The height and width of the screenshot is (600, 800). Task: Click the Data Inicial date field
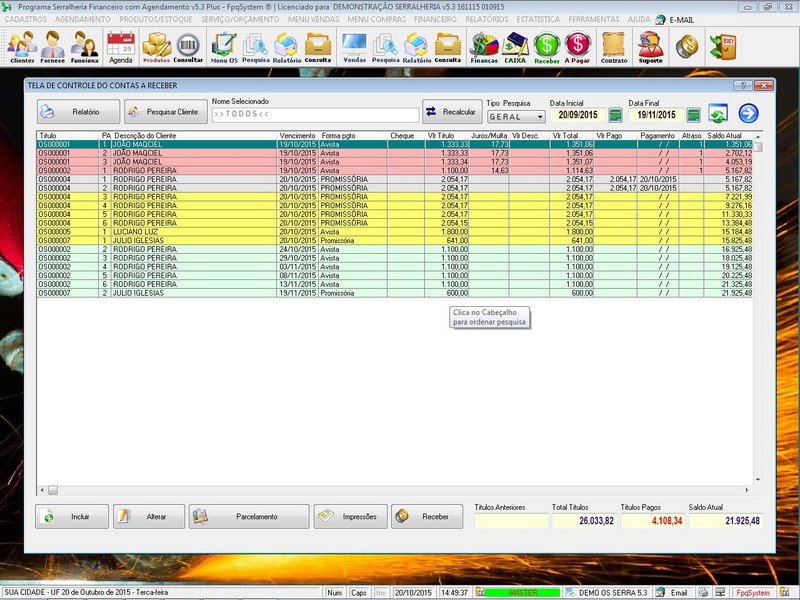[578, 115]
